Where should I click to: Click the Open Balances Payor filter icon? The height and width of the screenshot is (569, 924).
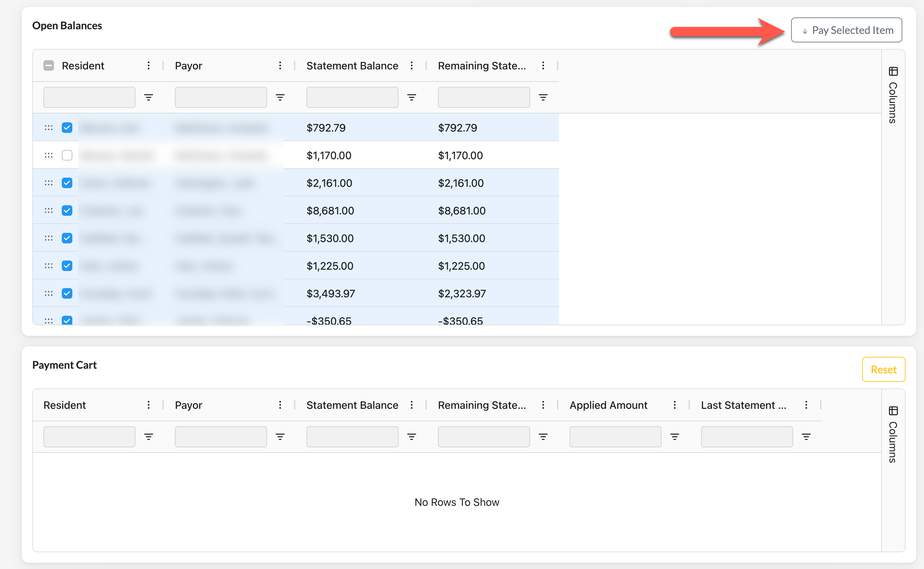[280, 97]
